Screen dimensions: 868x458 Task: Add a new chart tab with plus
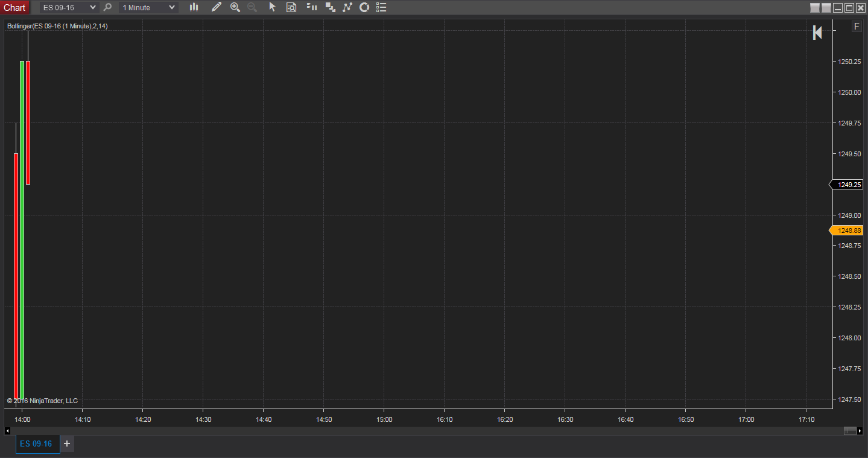(67, 444)
